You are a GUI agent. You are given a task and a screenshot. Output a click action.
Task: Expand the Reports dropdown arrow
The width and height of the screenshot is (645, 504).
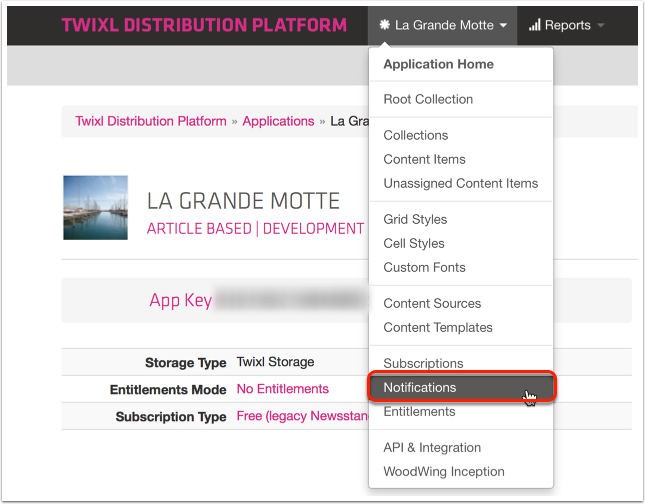[601, 26]
